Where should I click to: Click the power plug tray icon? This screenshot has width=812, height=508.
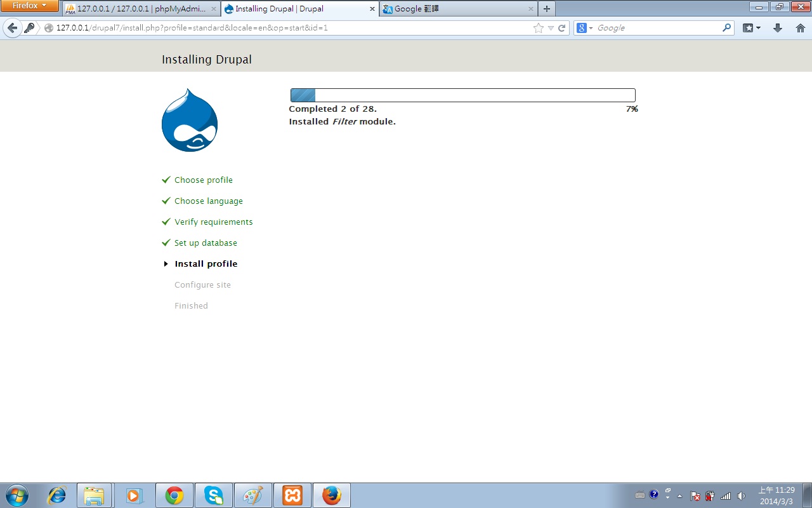pos(710,496)
